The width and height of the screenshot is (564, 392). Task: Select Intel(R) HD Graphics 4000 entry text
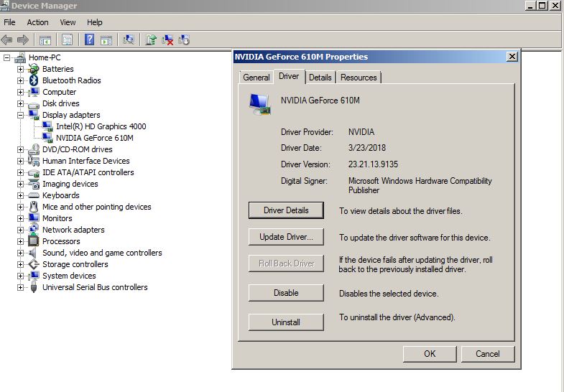point(101,126)
